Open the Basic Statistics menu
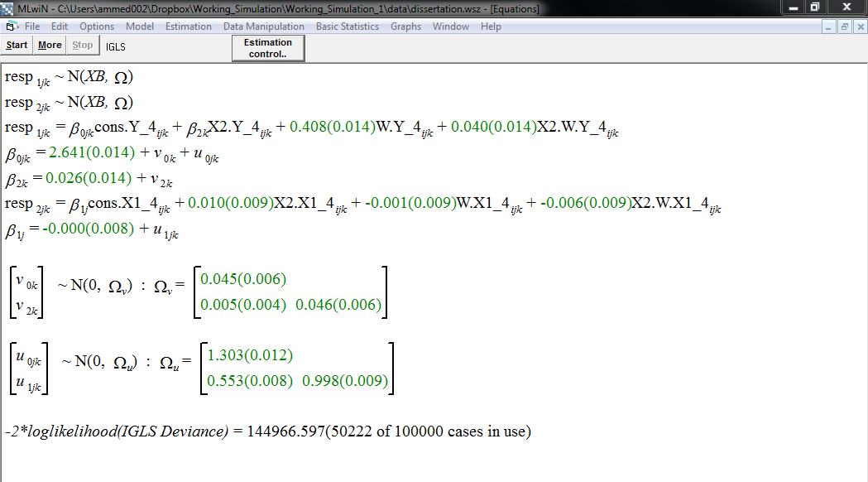 (x=348, y=27)
